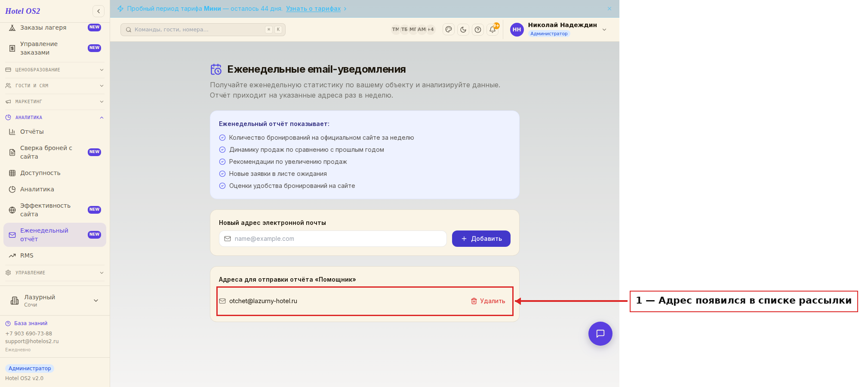Expand the МАРКЕТИНГ section
This screenshot has height=387, width=868.
point(55,101)
